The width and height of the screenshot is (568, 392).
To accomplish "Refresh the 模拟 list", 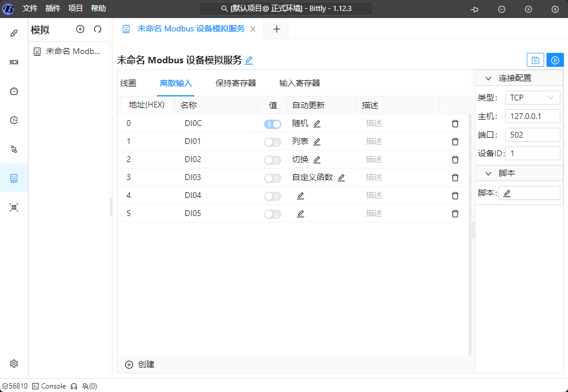I will click(98, 29).
